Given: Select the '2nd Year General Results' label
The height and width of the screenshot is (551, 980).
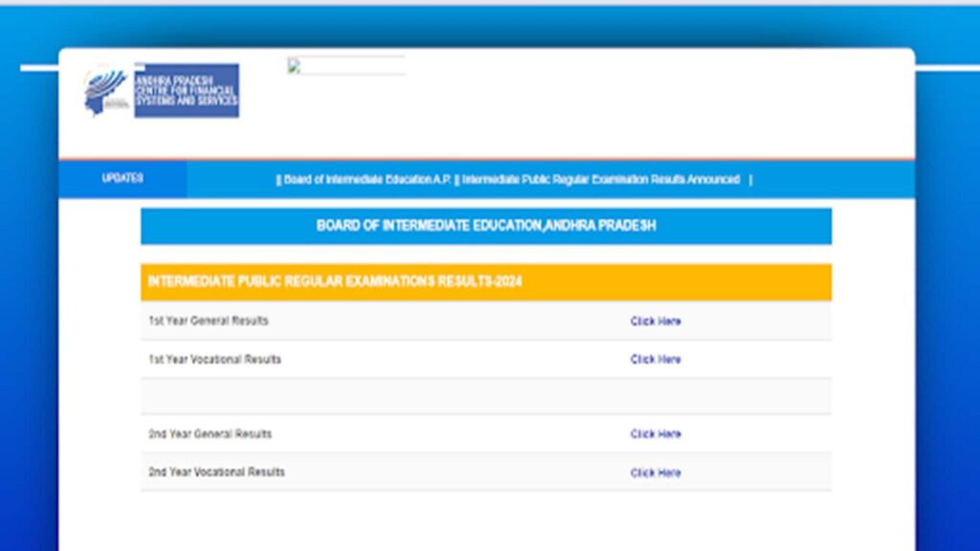Looking at the screenshot, I should [x=211, y=434].
